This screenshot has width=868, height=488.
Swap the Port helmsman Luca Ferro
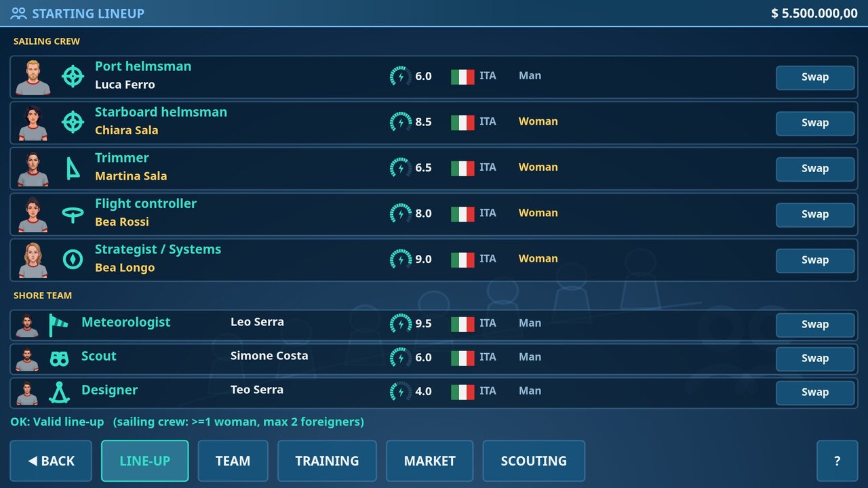click(x=815, y=77)
